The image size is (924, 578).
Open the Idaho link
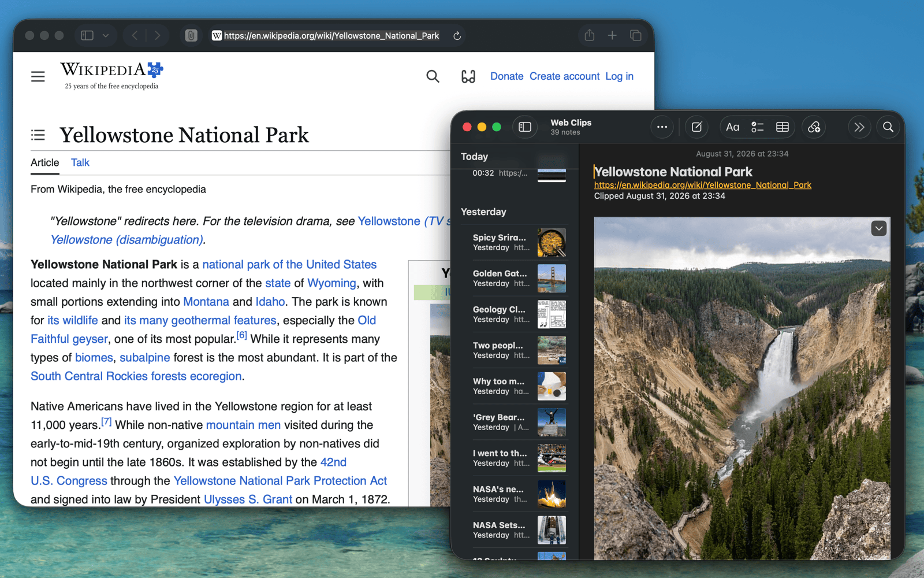click(x=270, y=302)
